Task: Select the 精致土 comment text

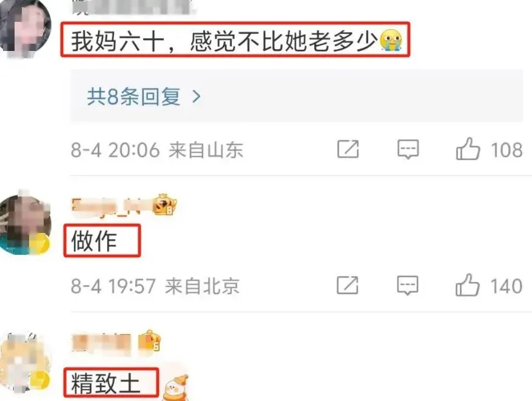Action: pyautogui.click(x=106, y=383)
